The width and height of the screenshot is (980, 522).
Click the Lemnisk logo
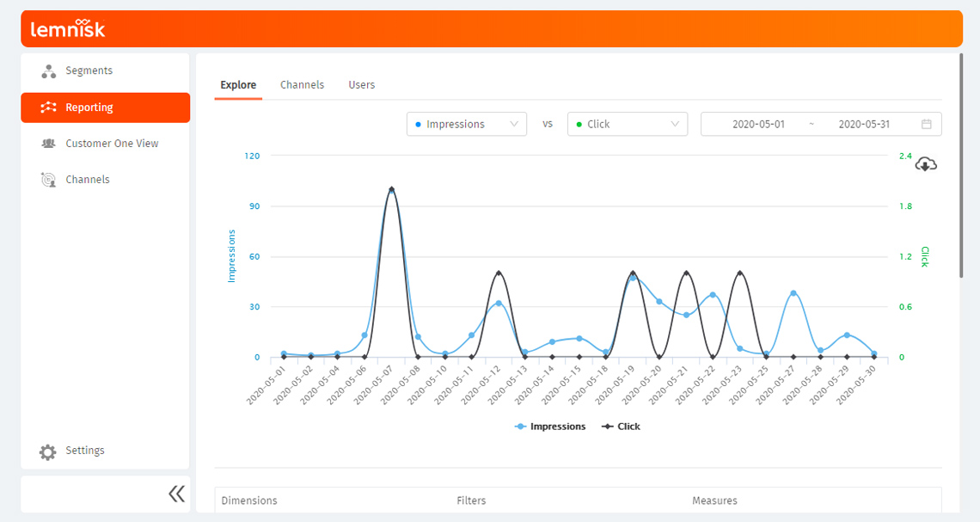68,28
